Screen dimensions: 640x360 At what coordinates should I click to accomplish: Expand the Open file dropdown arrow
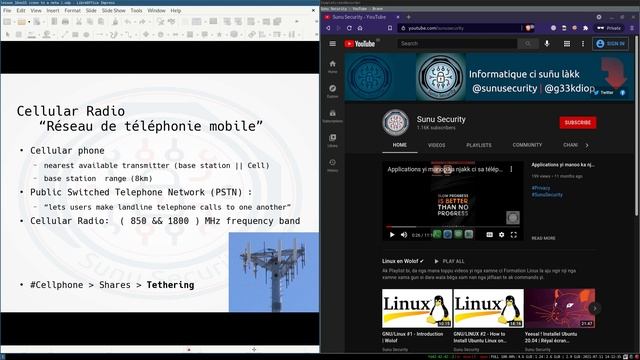point(29,22)
